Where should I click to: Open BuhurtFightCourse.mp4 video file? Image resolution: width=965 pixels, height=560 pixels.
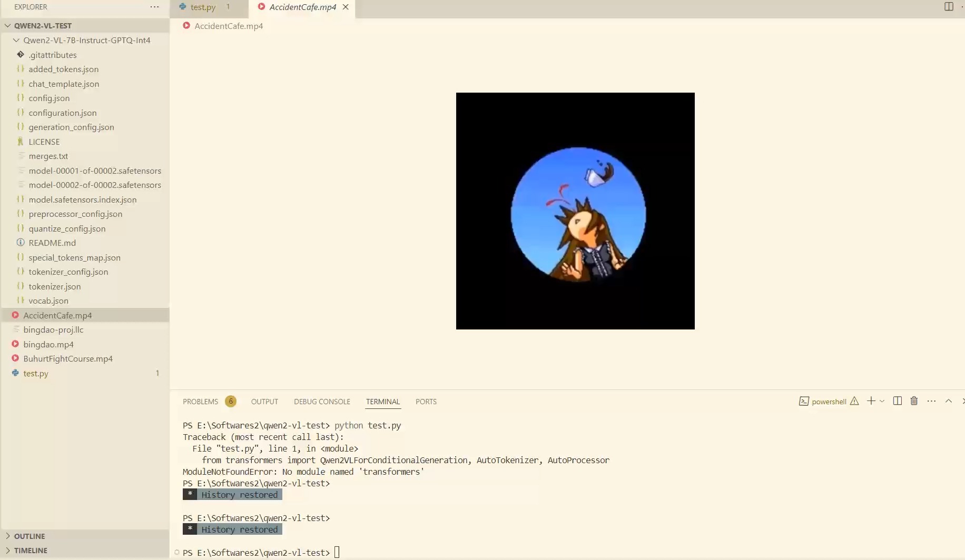click(68, 358)
